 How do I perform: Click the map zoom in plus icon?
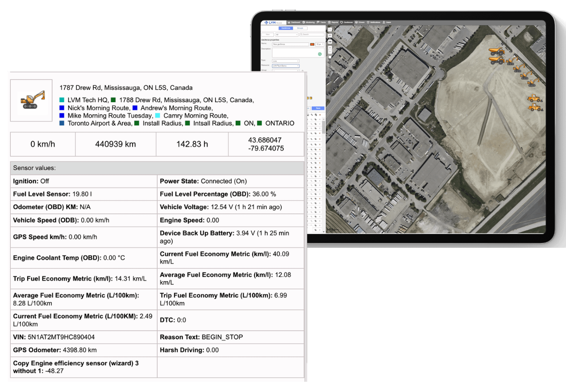[330, 48]
